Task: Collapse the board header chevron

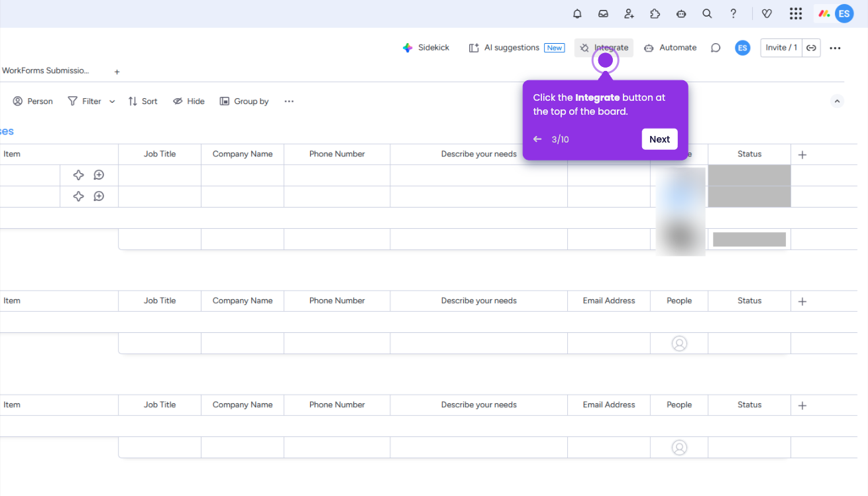Action: (x=837, y=101)
